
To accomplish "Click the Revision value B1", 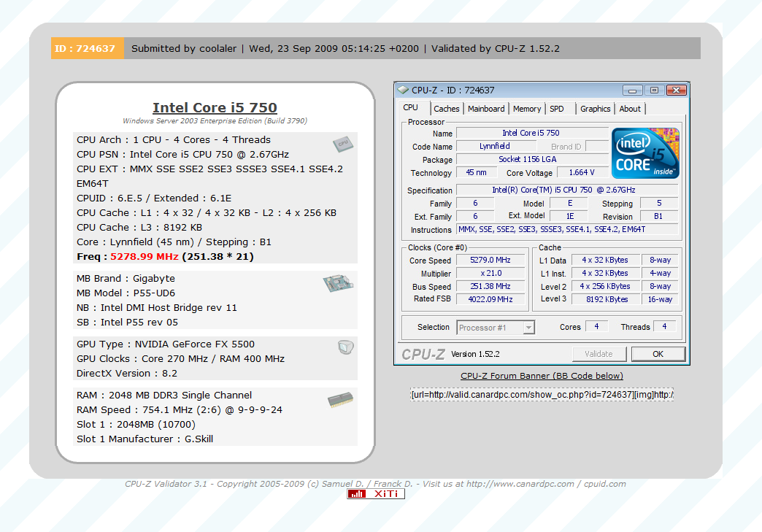I will [658, 216].
